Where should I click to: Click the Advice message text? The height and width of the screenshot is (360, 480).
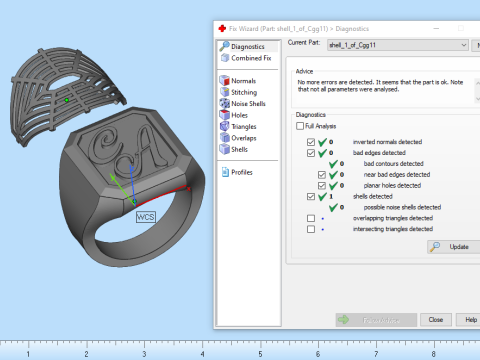(x=380, y=86)
